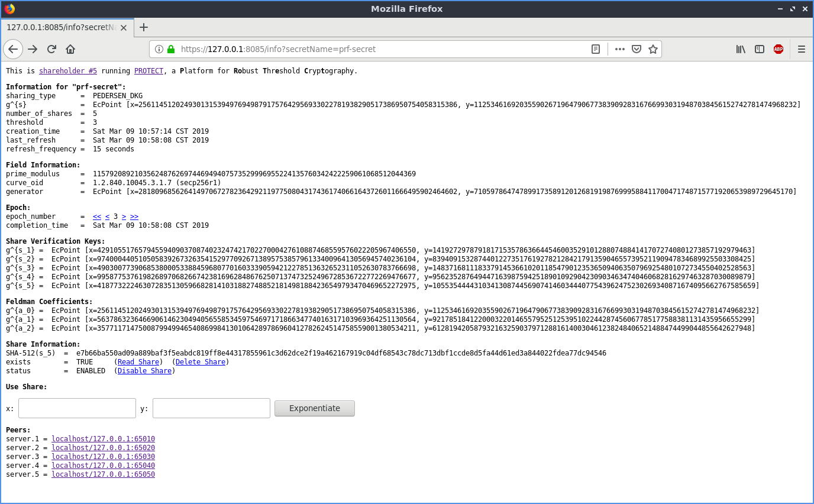The width and height of the screenshot is (814, 504).
Task: Click the SHA-512(s_5) hash value
Action: (x=341, y=353)
